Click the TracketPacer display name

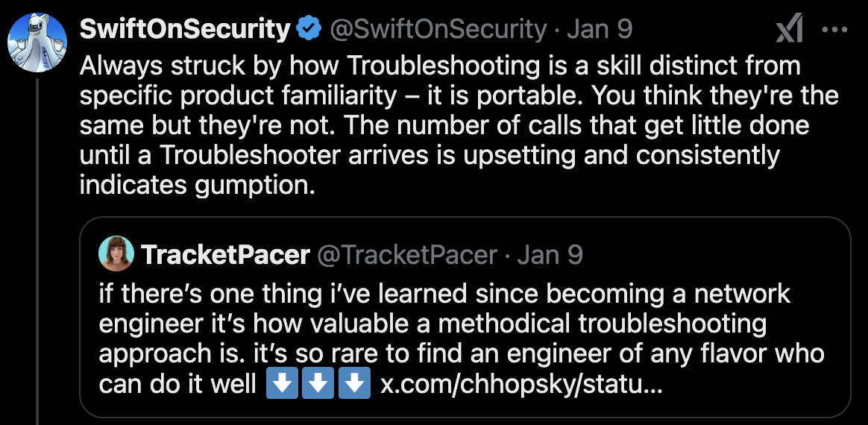tap(225, 255)
